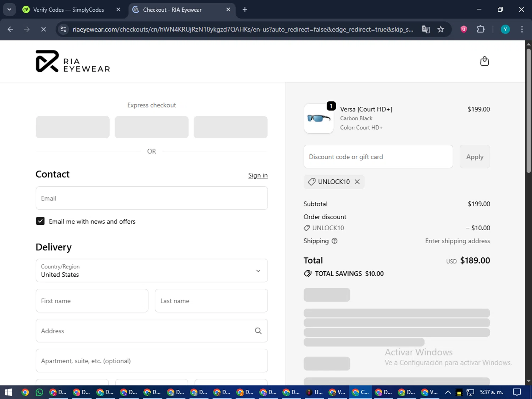Screen dimensions: 532x399
Task: Click the page vertical scrollbar thumb
Action: coord(528,111)
